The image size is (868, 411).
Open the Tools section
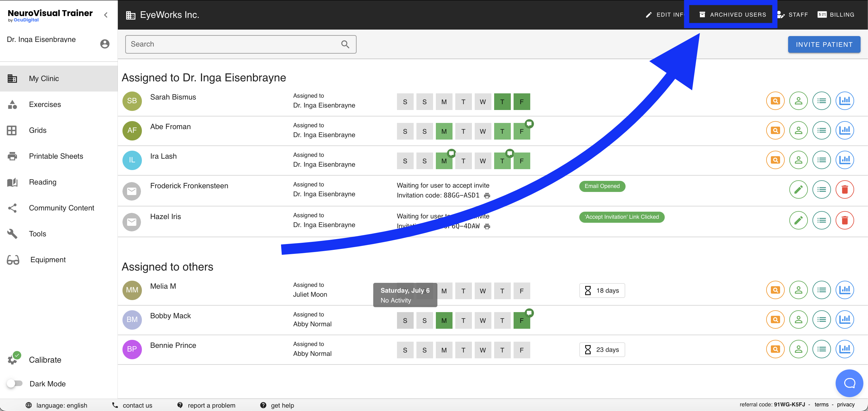click(x=59, y=234)
